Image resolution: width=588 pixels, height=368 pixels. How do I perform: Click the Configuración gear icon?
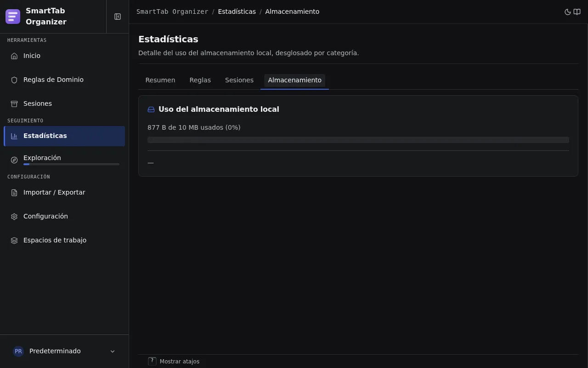[14, 216]
